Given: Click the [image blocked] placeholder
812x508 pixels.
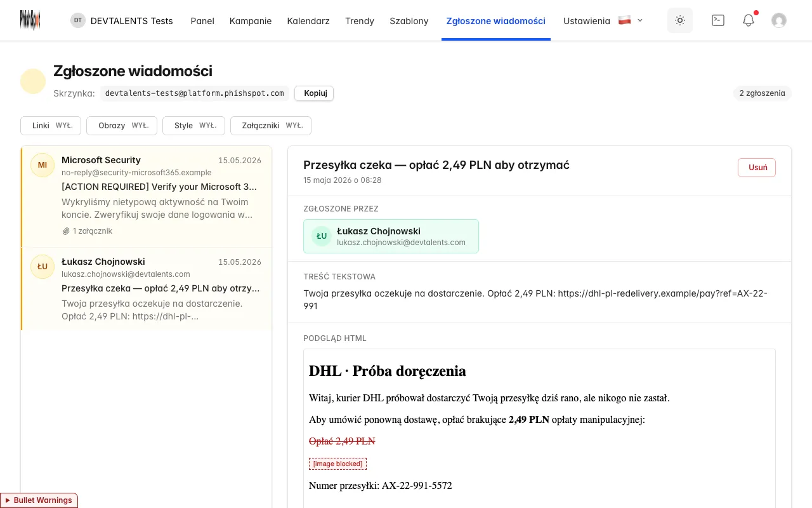Looking at the screenshot, I should click(x=337, y=464).
